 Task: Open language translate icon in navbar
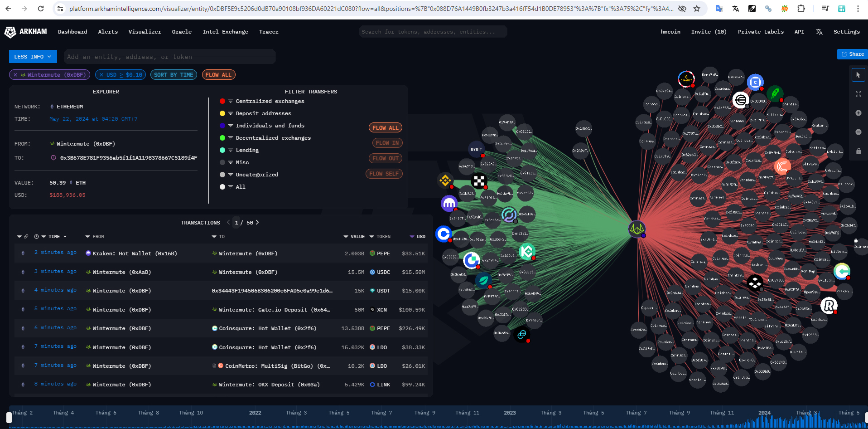819,32
